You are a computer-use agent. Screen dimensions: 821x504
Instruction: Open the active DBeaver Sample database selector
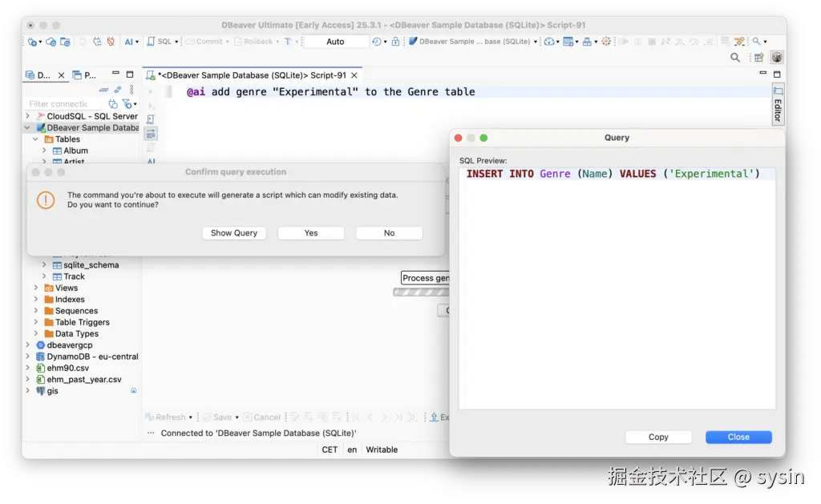[473, 42]
